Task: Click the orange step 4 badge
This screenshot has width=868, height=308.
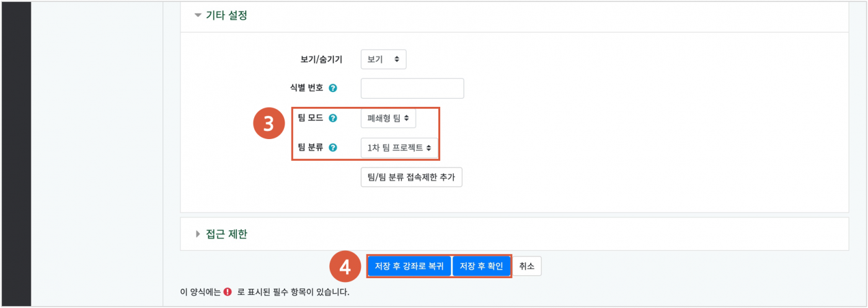Action: (x=345, y=266)
